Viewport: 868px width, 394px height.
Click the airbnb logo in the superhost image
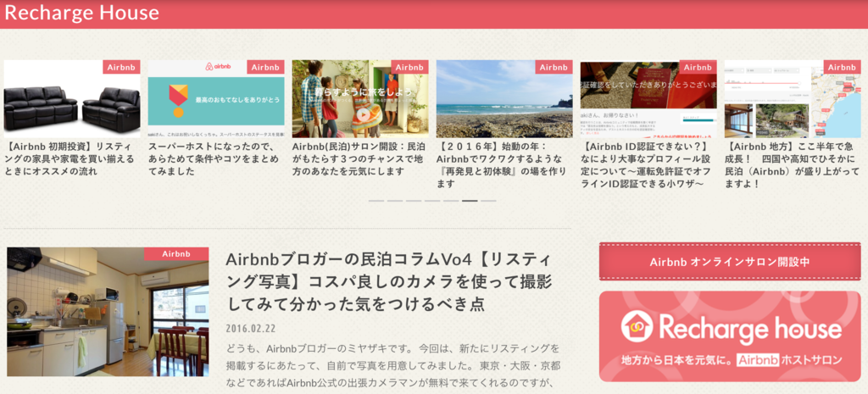pos(217,67)
